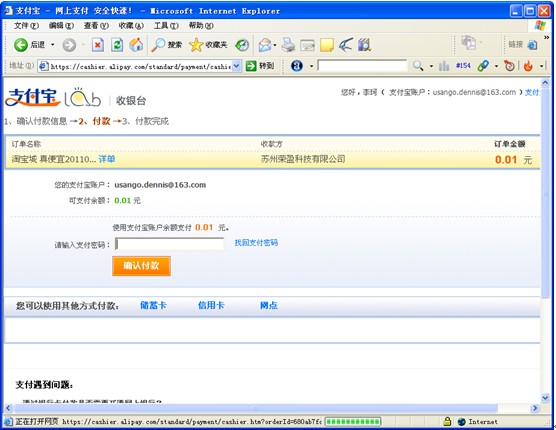The height and width of the screenshot is (430, 556).
Task: Click the account email usango.dennis@163.com in form
Action: click(x=160, y=185)
